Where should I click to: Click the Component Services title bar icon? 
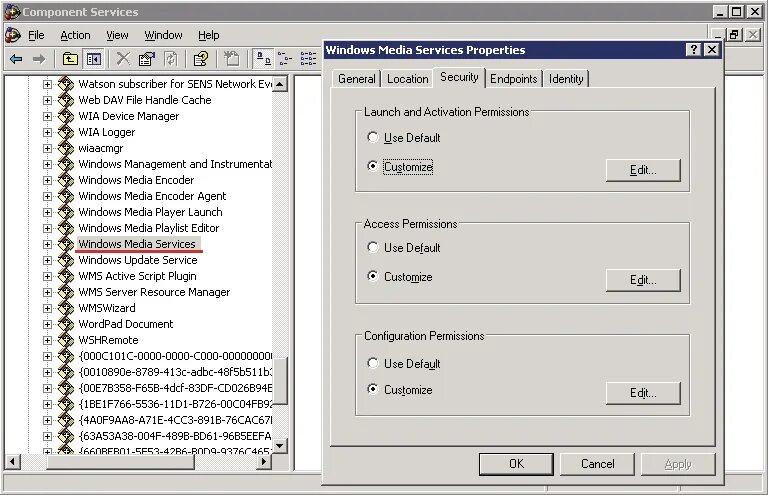pos(12,11)
